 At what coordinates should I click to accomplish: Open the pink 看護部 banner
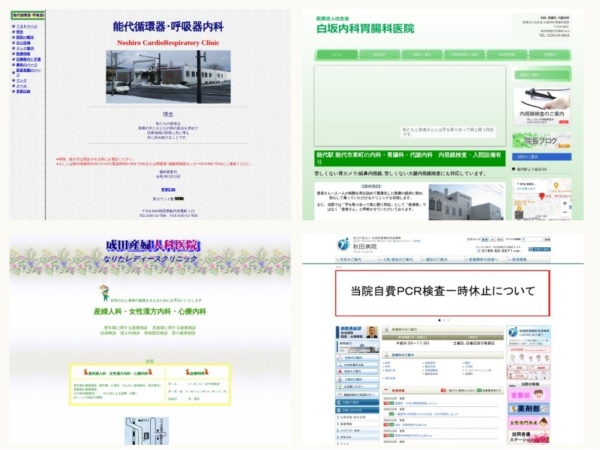[x=528, y=394]
